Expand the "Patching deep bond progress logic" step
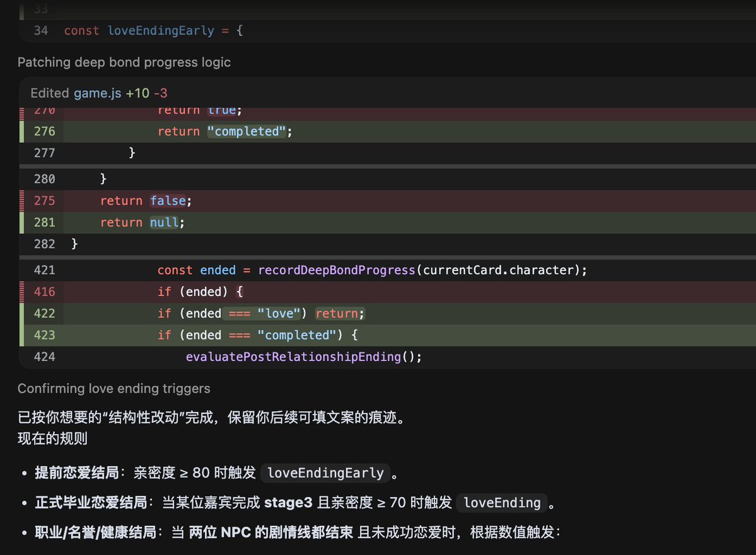Image resolution: width=756 pixels, height=555 pixels. coord(124,62)
